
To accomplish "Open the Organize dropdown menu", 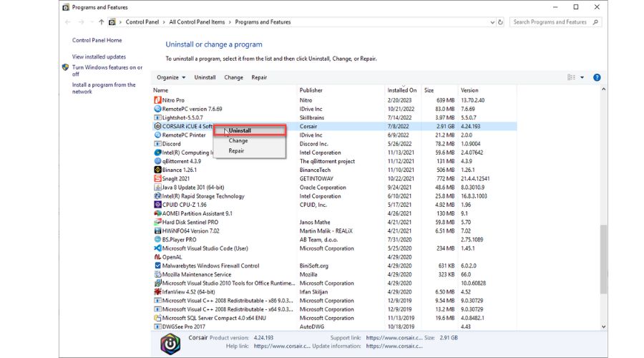I will tap(171, 77).
